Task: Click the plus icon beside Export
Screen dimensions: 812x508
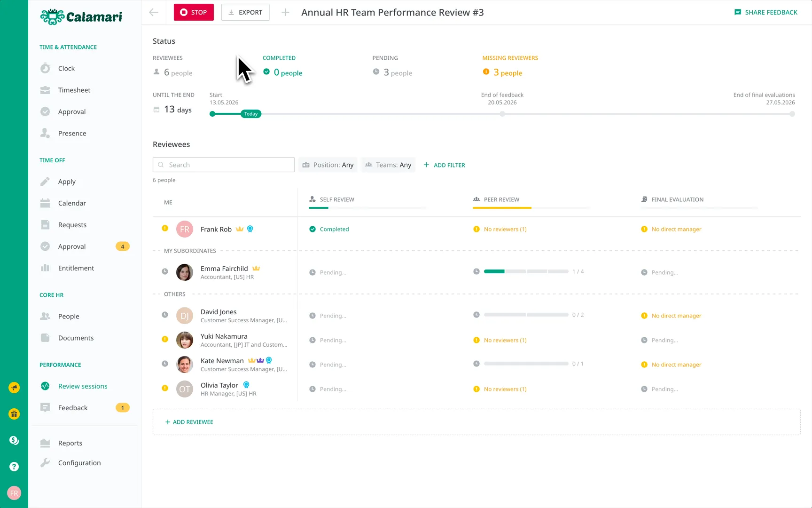Action: click(x=285, y=12)
